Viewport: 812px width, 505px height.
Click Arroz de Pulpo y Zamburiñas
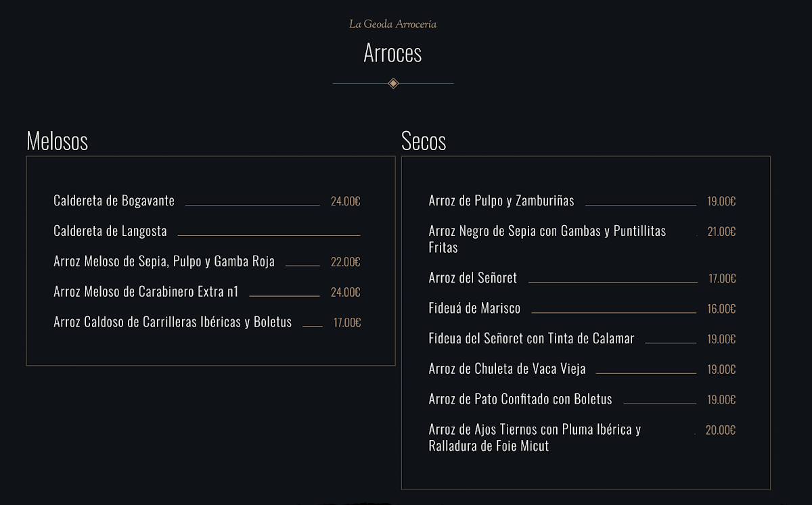501,201
